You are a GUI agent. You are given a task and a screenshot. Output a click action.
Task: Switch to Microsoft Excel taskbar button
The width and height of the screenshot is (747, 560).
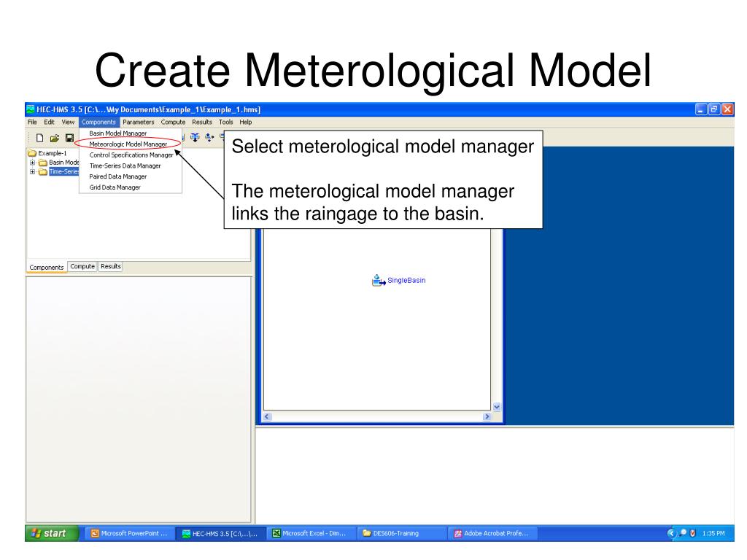(x=311, y=533)
